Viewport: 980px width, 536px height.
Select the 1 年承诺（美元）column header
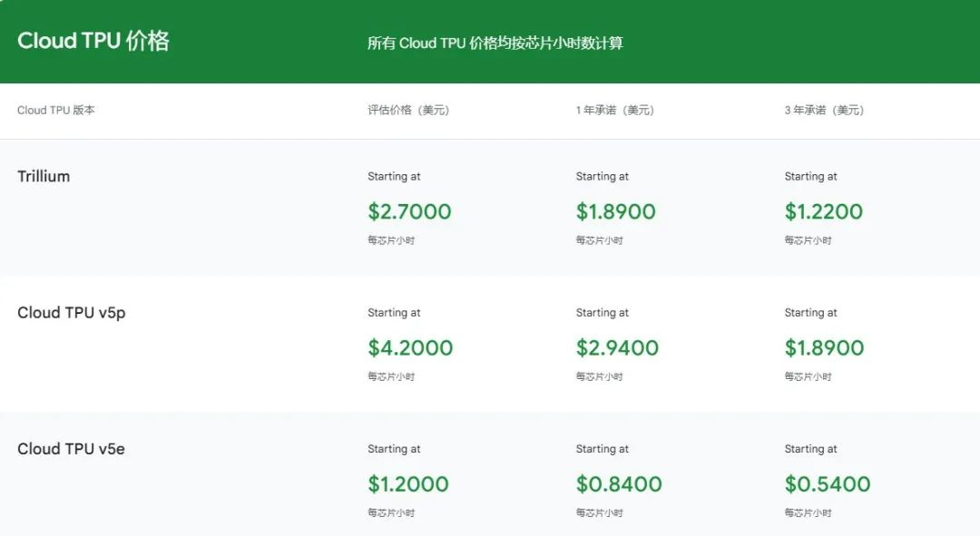click(x=614, y=111)
